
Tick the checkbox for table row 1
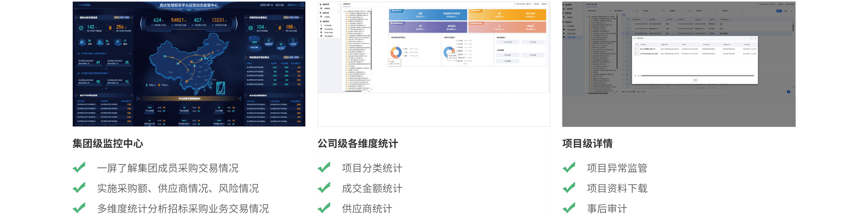pos(623,24)
